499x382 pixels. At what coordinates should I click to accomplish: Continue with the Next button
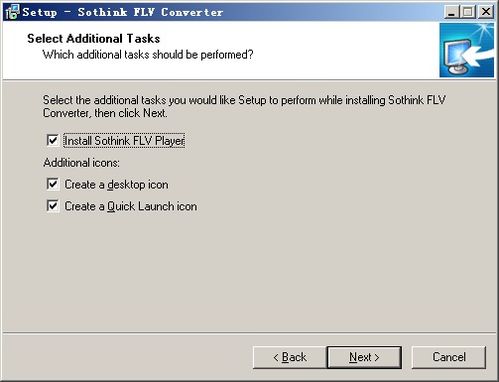364,357
